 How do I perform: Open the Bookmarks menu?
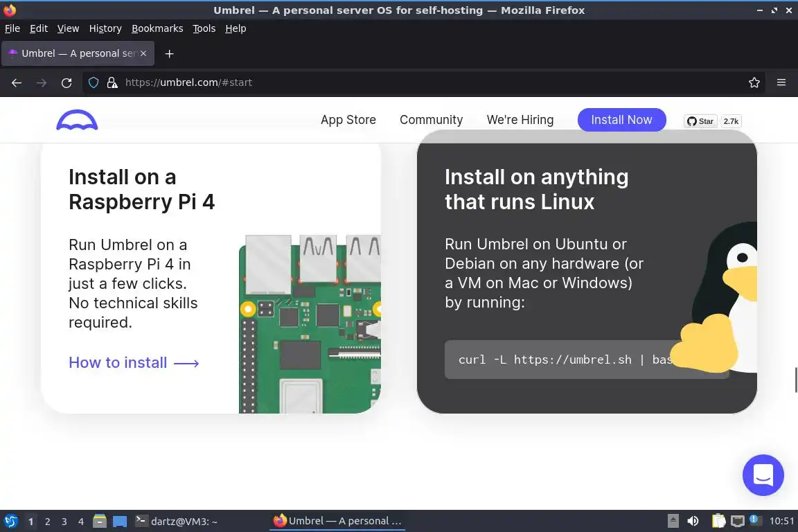[x=157, y=28]
